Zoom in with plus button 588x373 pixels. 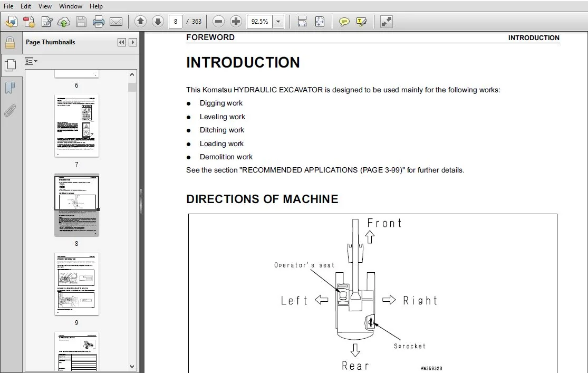(x=236, y=22)
